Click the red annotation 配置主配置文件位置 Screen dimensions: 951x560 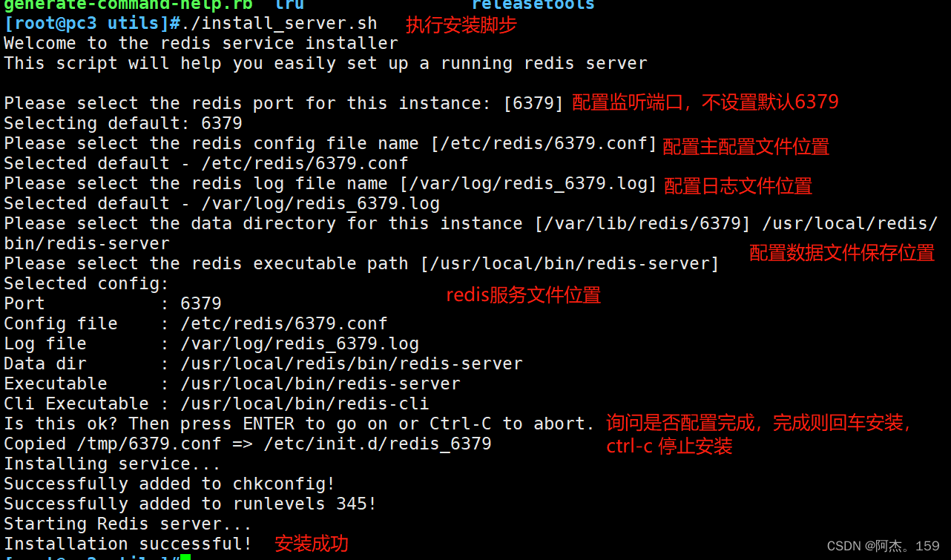(x=746, y=147)
